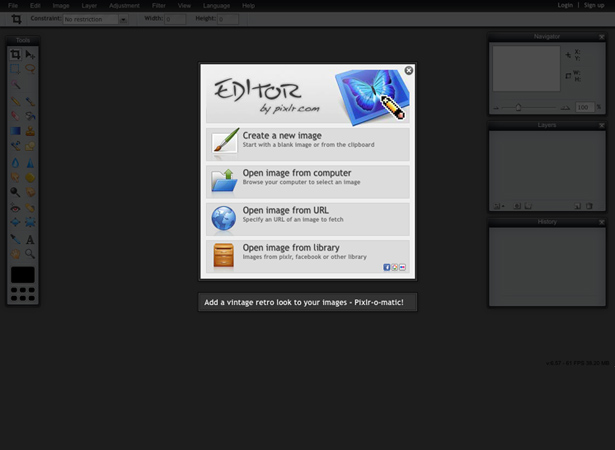Select the Pencil tool
Viewport: 615px width, 450px height.
15,101
